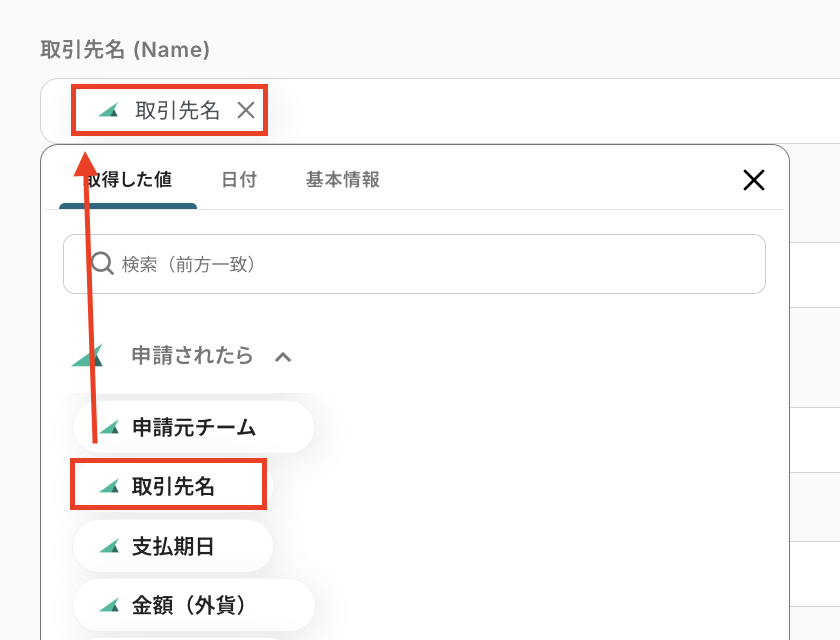
Task: Collapse 申請されたら section using the chevron
Action: 283,356
